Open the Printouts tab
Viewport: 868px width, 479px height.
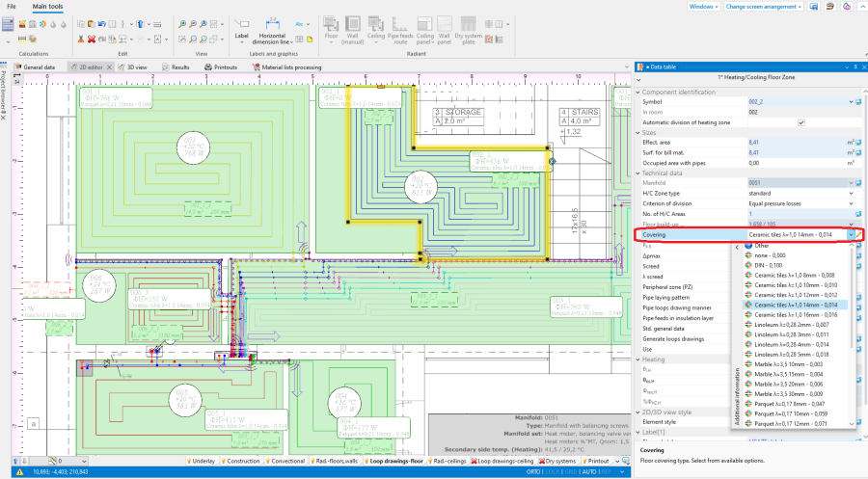221,67
